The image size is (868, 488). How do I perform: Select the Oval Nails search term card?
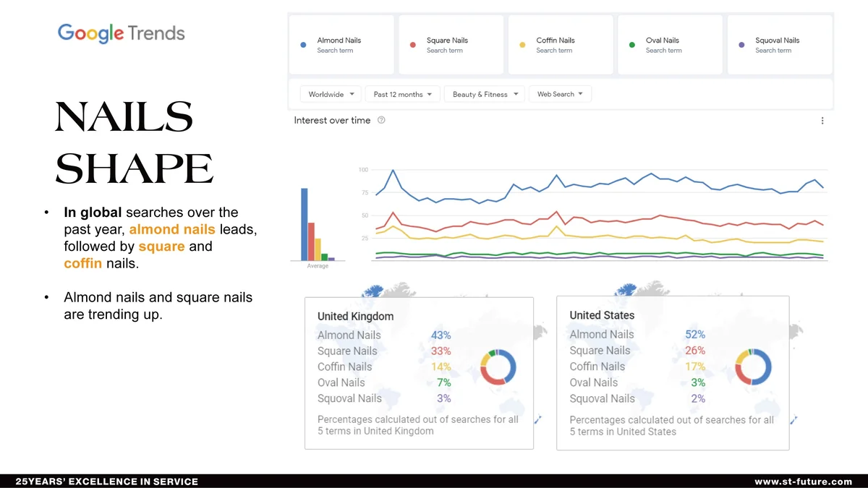670,45
